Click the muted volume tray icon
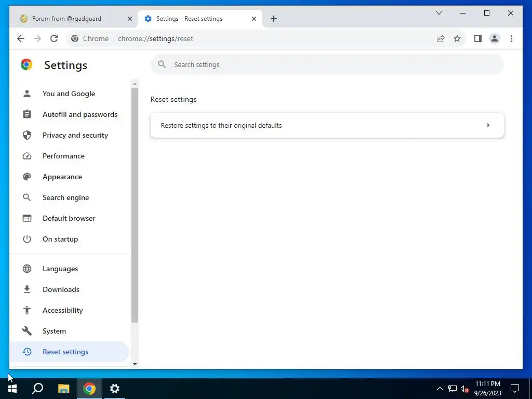This screenshot has height=399, width=532. 464,389
